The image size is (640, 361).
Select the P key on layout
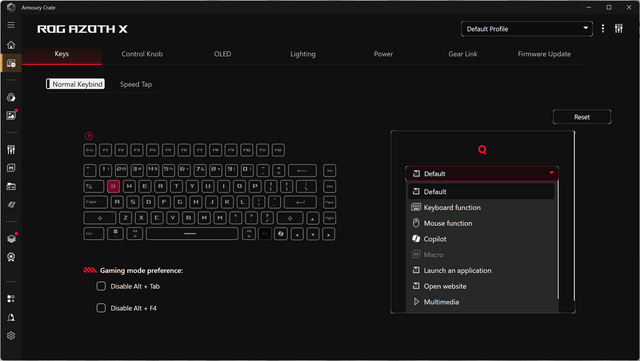coord(255,186)
